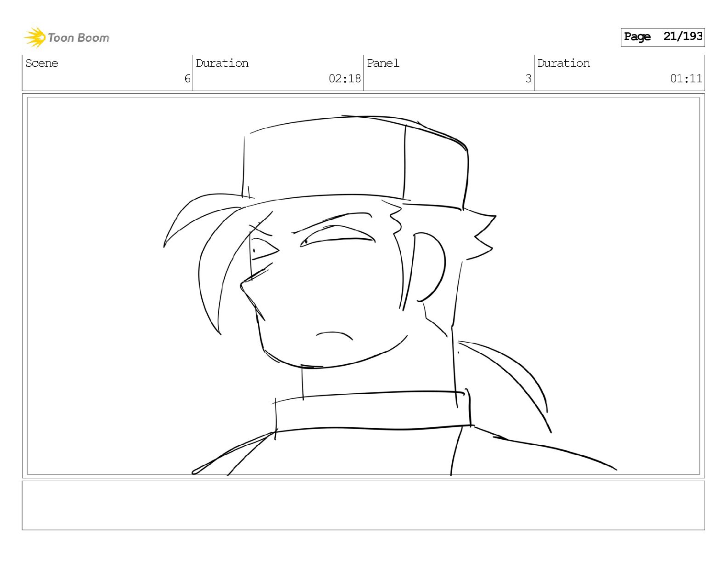Viewport: 728px width, 563px height.
Task: Click the Duration label beside the Scene cell
Action: [x=222, y=63]
